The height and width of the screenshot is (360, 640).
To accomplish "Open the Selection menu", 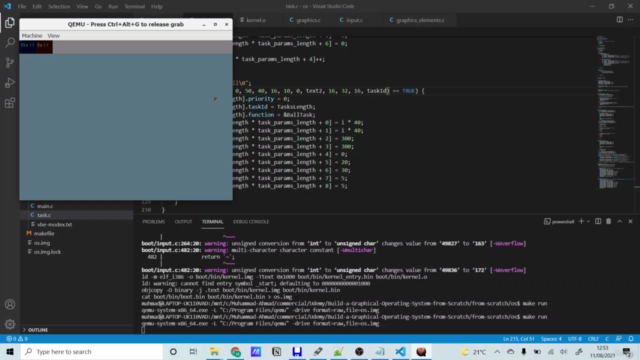I will tap(59, 7).
